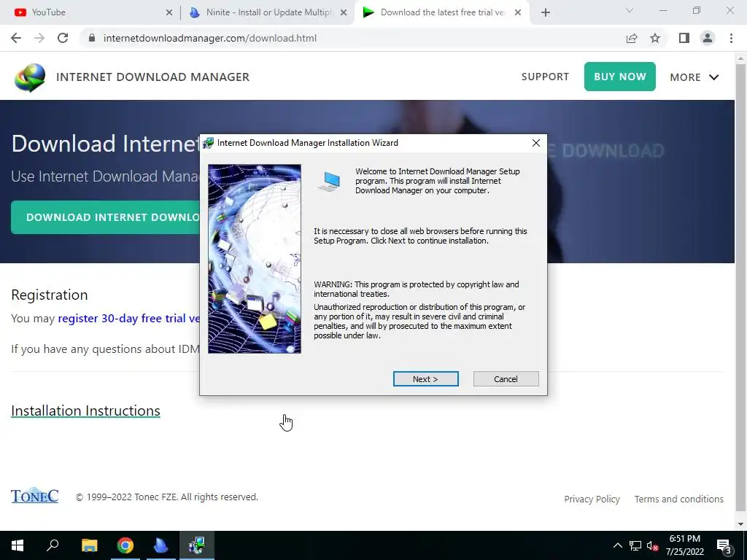Focus the address bar URL
This screenshot has height=560, width=747.
210,38
